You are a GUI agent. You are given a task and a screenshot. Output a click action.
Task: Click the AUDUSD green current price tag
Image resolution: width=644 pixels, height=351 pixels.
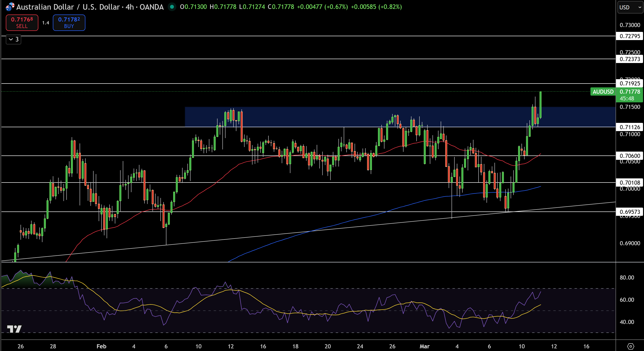pos(603,91)
